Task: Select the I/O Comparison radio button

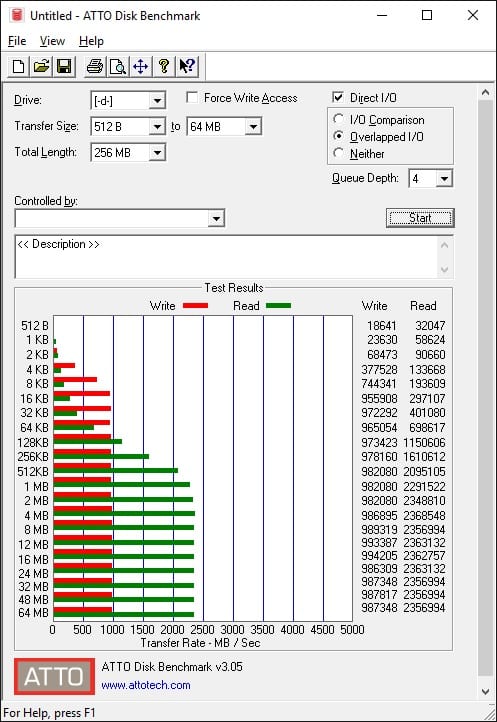Action: pyautogui.click(x=338, y=119)
